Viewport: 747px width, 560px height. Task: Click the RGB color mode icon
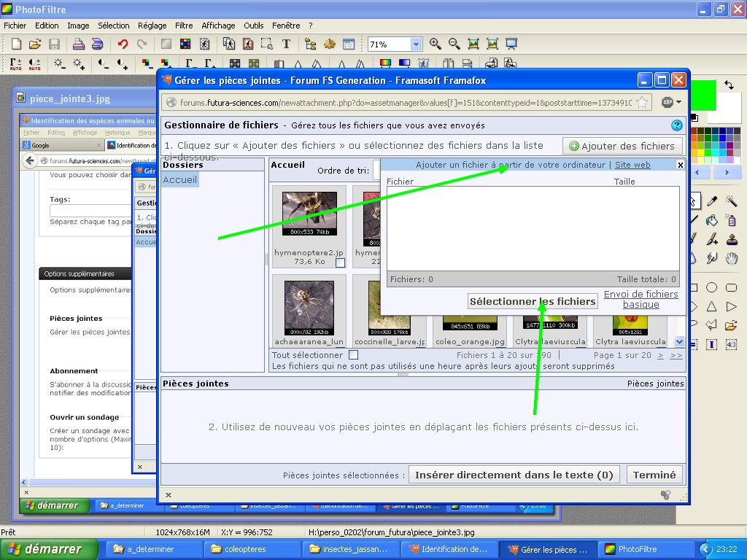click(x=185, y=44)
